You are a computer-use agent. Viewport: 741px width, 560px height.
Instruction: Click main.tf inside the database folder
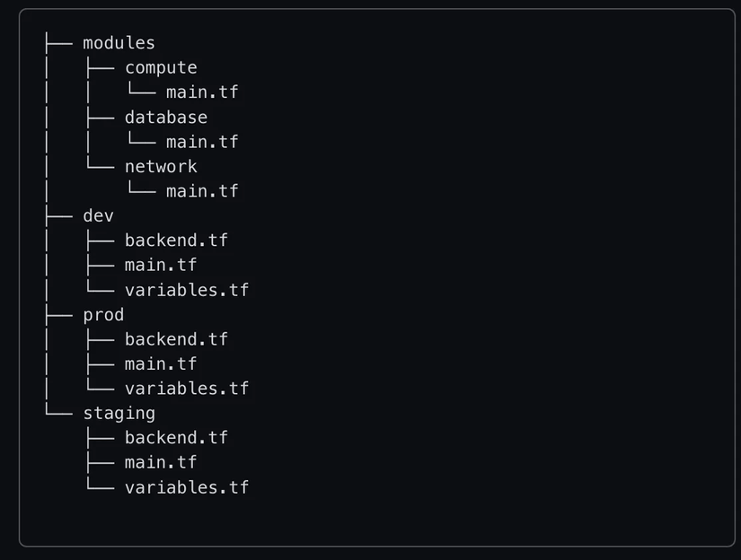click(x=202, y=142)
